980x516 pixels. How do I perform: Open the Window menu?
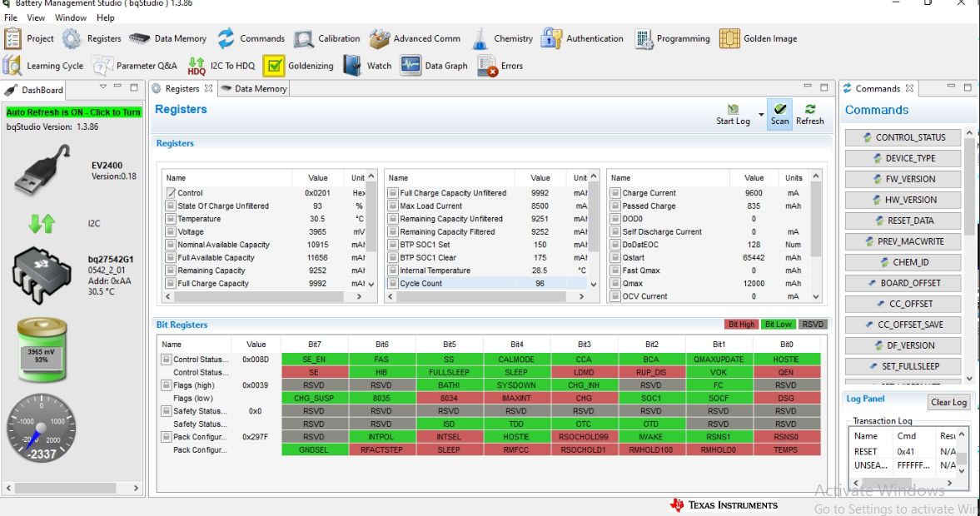click(x=71, y=17)
